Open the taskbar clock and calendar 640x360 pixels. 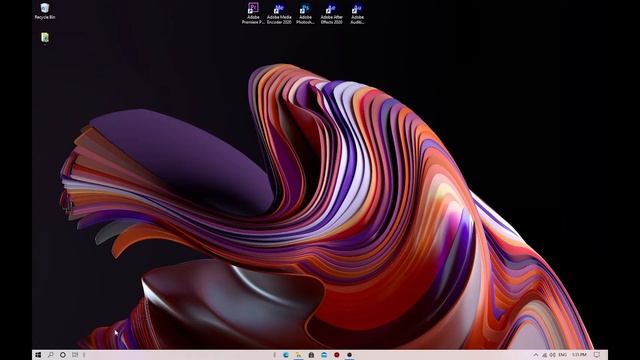click(580, 355)
